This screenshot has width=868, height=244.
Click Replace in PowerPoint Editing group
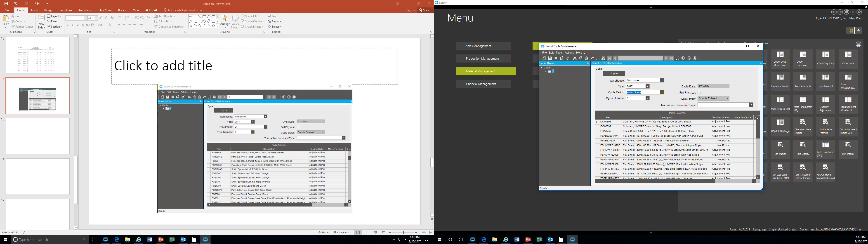click(x=276, y=21)
